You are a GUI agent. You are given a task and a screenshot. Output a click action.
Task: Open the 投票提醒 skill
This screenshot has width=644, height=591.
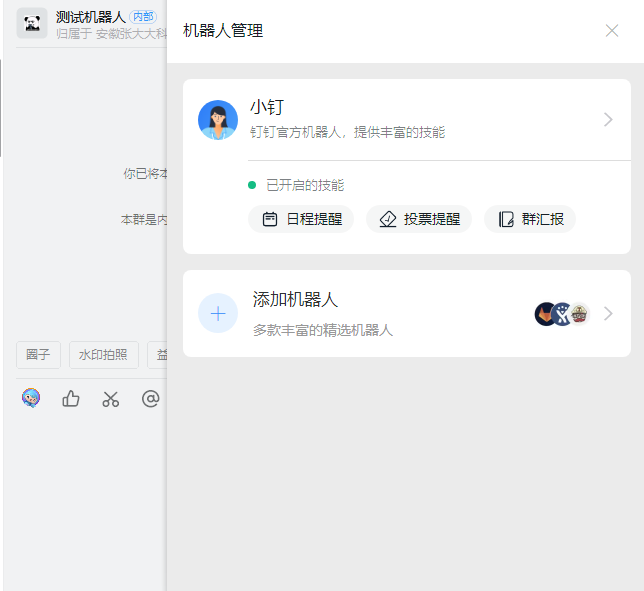click(419, 219)
